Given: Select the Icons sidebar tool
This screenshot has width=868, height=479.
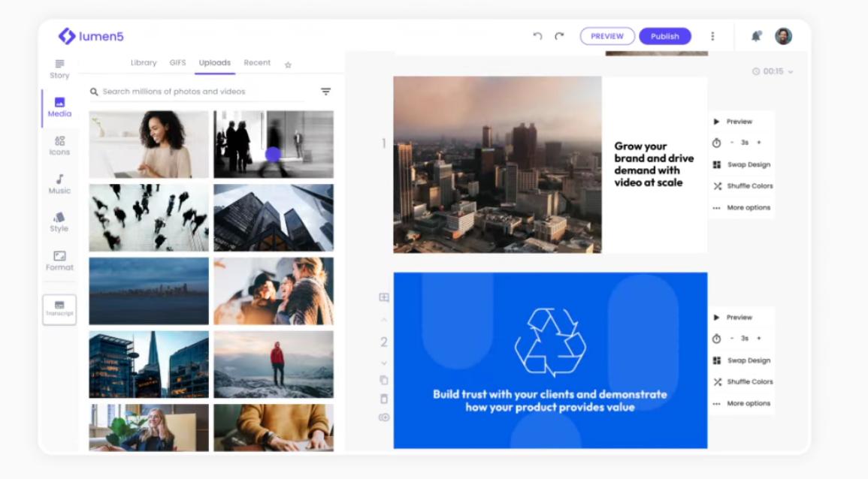Looking at the screenshot, I should pos(59,146).
